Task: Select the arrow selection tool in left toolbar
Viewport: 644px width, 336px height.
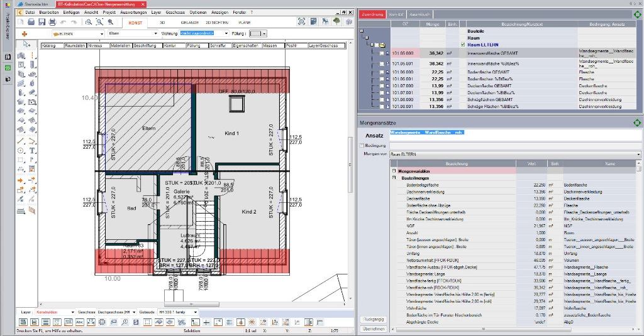Action: point(26,45)
